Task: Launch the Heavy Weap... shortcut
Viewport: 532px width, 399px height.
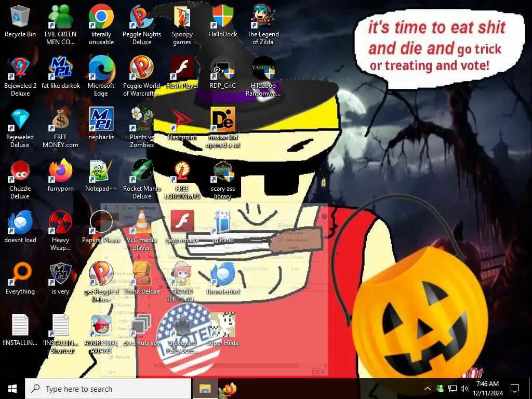Action: (60, 231)
